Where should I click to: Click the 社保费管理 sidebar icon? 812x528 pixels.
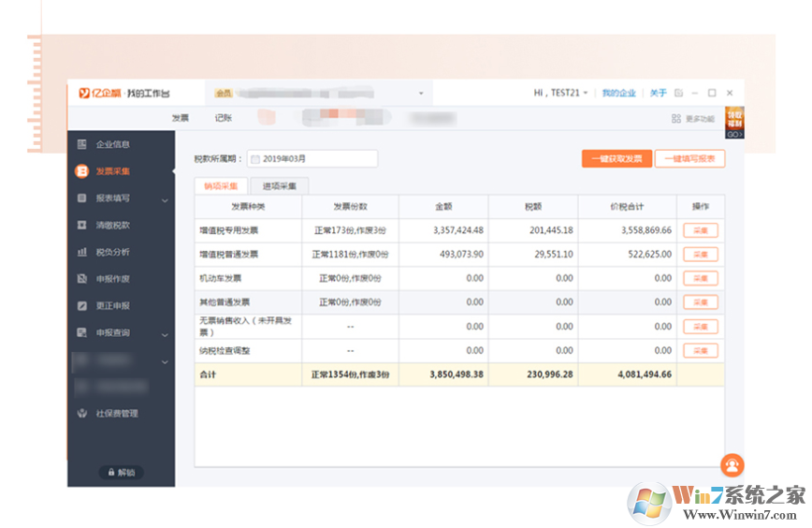pyautogui.click(x=81, y=414)
